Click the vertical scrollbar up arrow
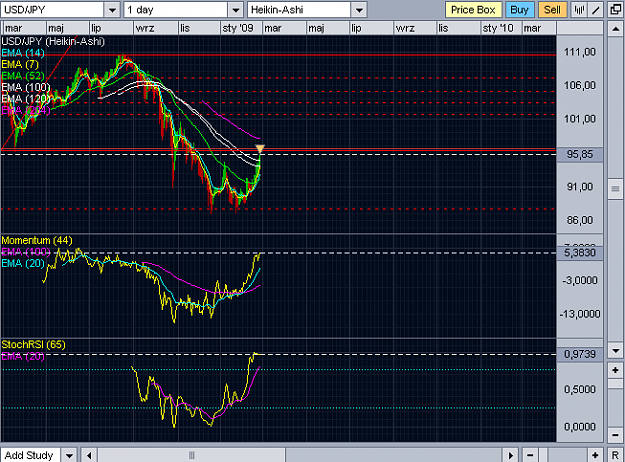Screen dimensions: 625x462 [x=615, y=29]
